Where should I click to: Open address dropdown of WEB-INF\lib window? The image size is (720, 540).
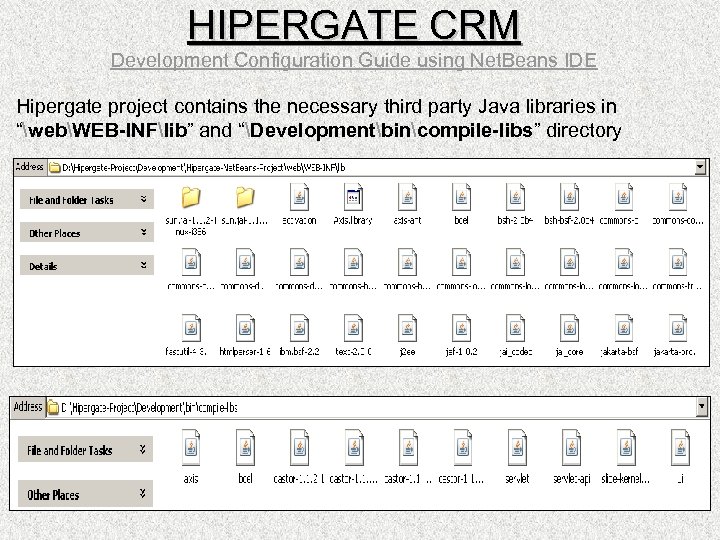tap(700, 167)
